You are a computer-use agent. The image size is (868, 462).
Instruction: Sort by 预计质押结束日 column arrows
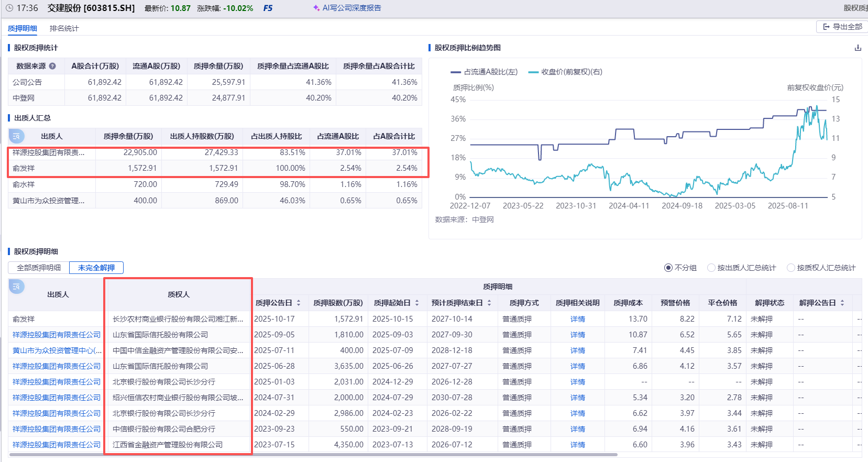coord(489,303)
